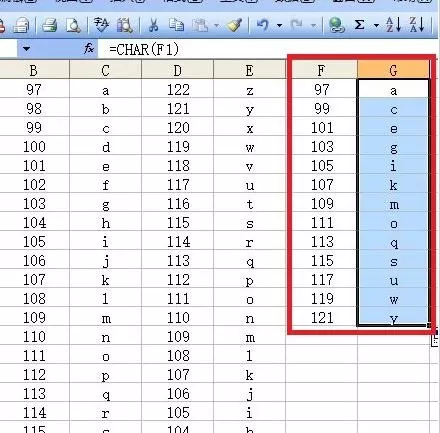The height and width of the screenshot is (433, 440).
Task: Click cell 'n' in column E
Action: [249, 317]
